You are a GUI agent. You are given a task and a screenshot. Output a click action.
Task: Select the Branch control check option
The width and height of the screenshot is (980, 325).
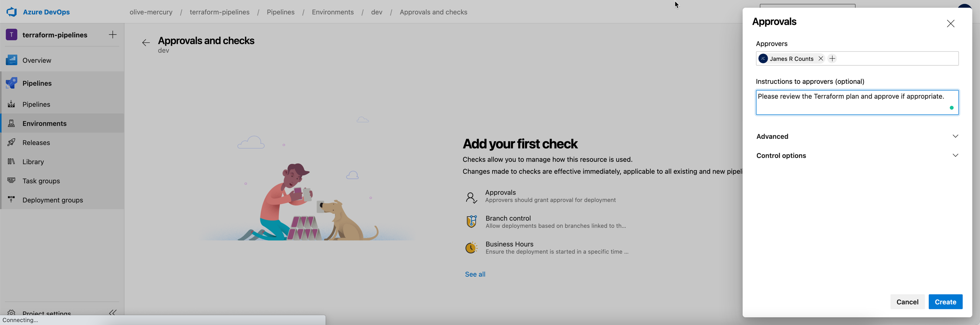pos(547,221)
